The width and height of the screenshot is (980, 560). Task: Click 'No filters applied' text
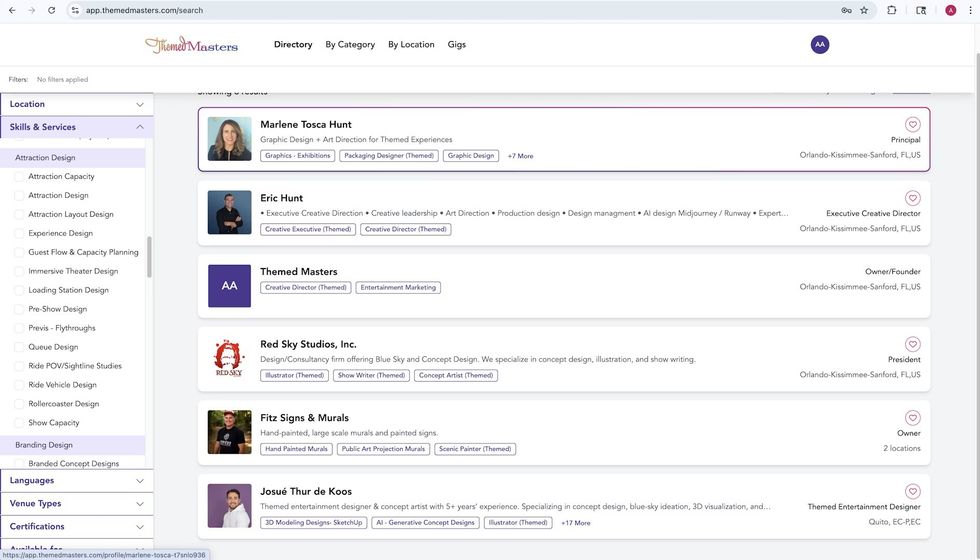coord(62,79)
